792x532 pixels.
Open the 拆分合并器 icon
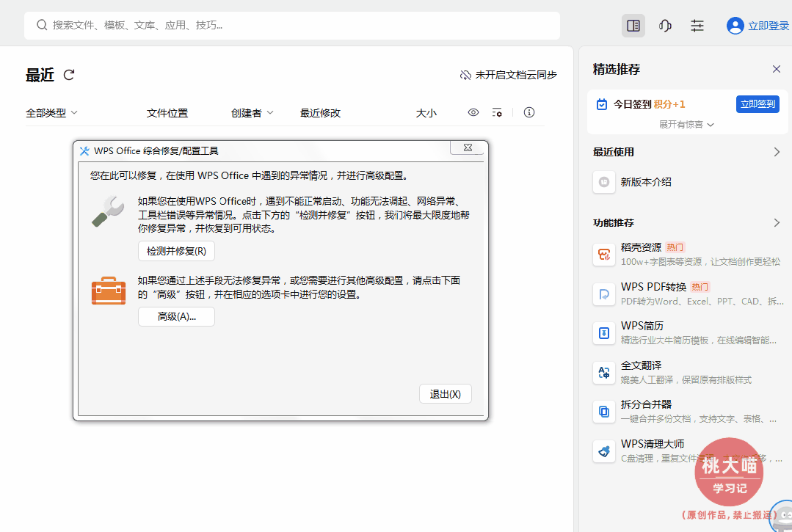tap(604, 412)
